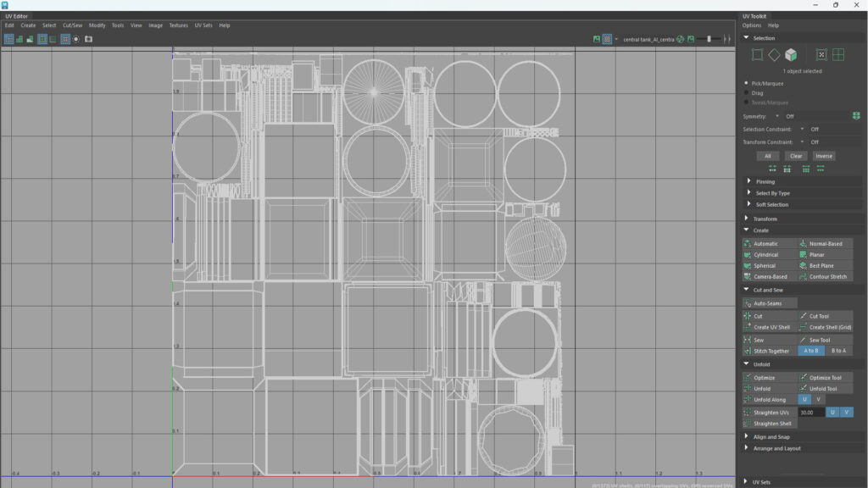Toggle the V button next to Straighten UVs
The height and width of the screenshot is (488, 868).
846,413
